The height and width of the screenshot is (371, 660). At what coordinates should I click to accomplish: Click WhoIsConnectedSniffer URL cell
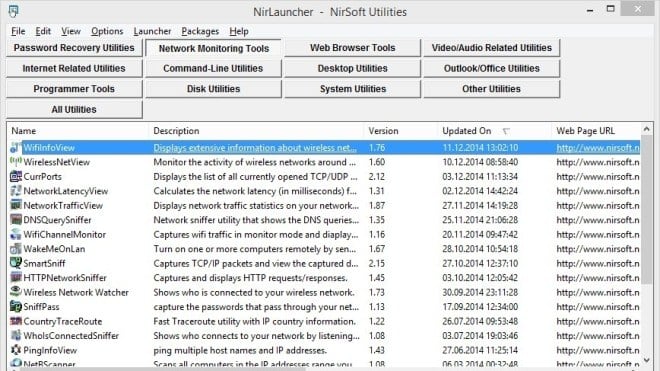[x=598, y=336]
